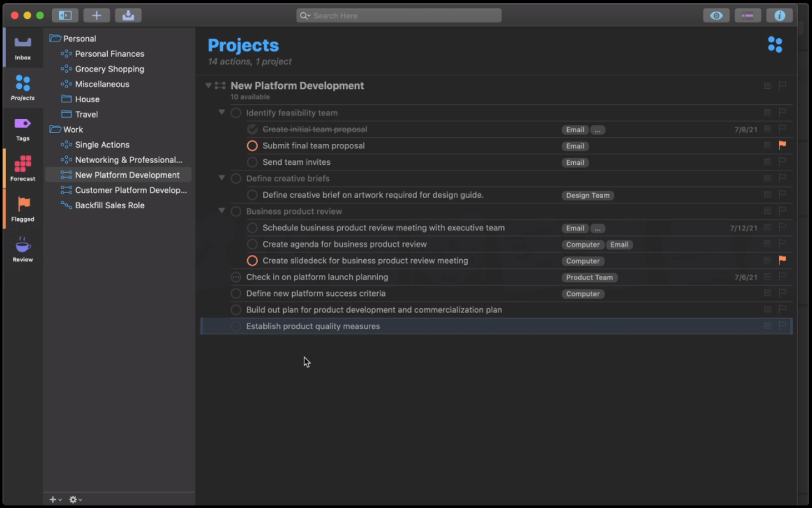
Task: Collapse Define creative briefs group
Action: [222, 178]
